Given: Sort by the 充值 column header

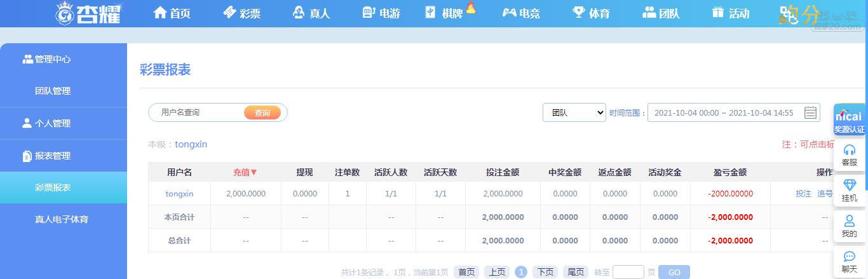Looking at the screenshot, I should click(245, 172).
